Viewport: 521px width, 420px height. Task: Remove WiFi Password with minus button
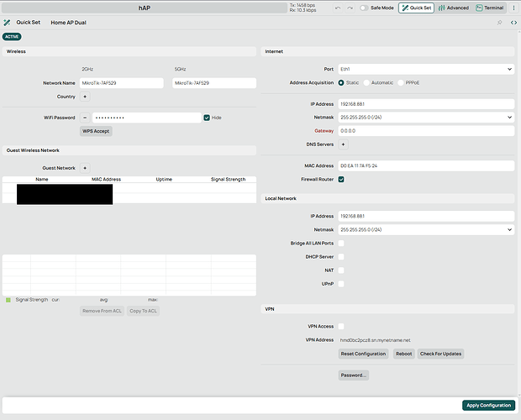85,118
